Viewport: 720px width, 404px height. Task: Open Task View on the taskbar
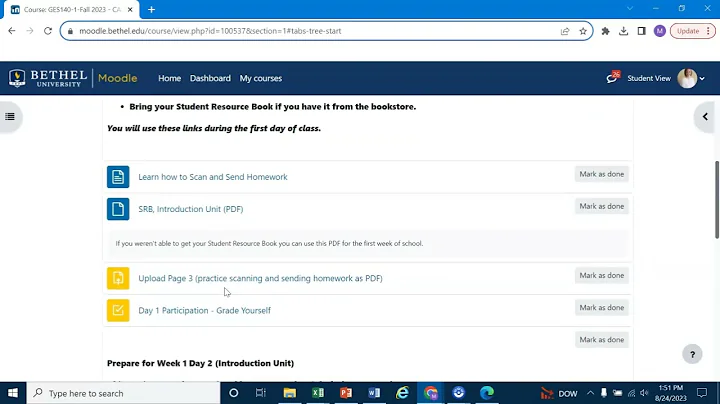(261, 393)
